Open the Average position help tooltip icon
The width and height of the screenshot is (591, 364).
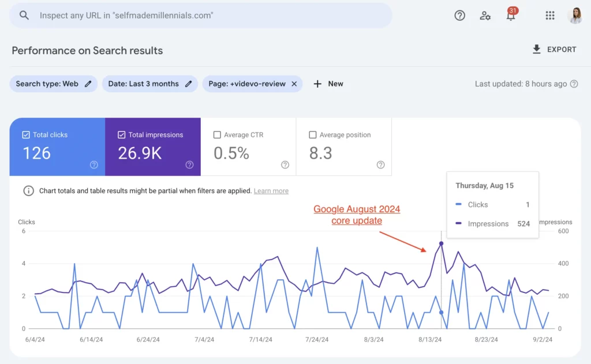click(x=380, y=164)
